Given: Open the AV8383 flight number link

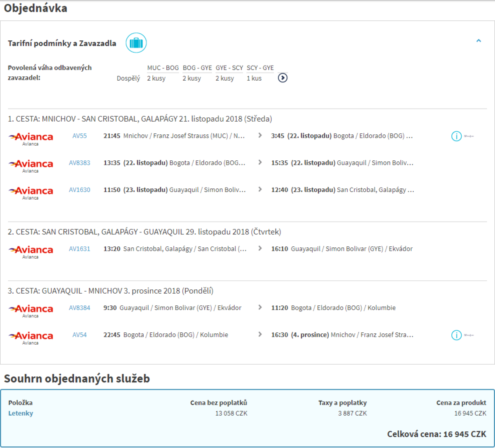Looking at the screenshot, I should point(80,163).
